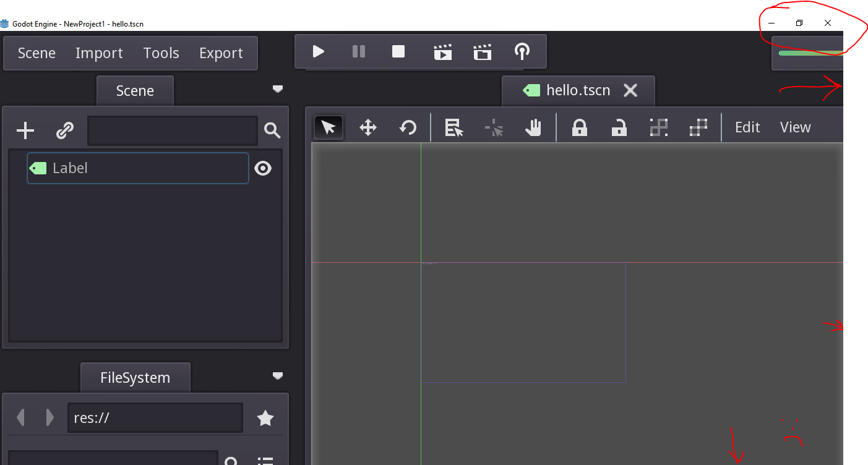Choose the Select Mode arrow tool

(328, 127)
